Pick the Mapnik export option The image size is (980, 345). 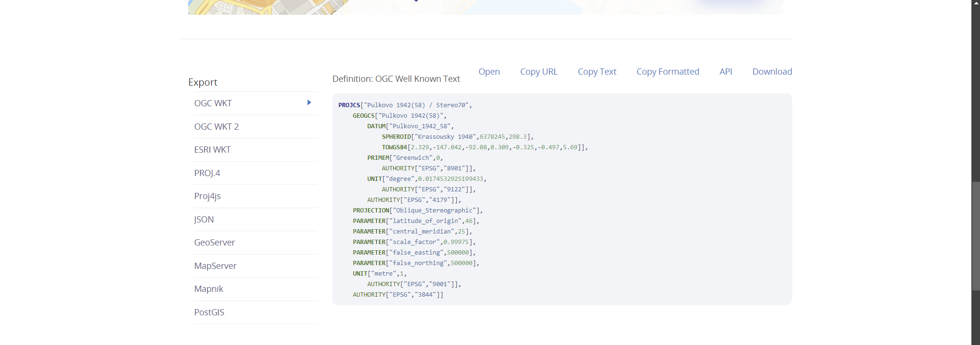coord(209,289)
